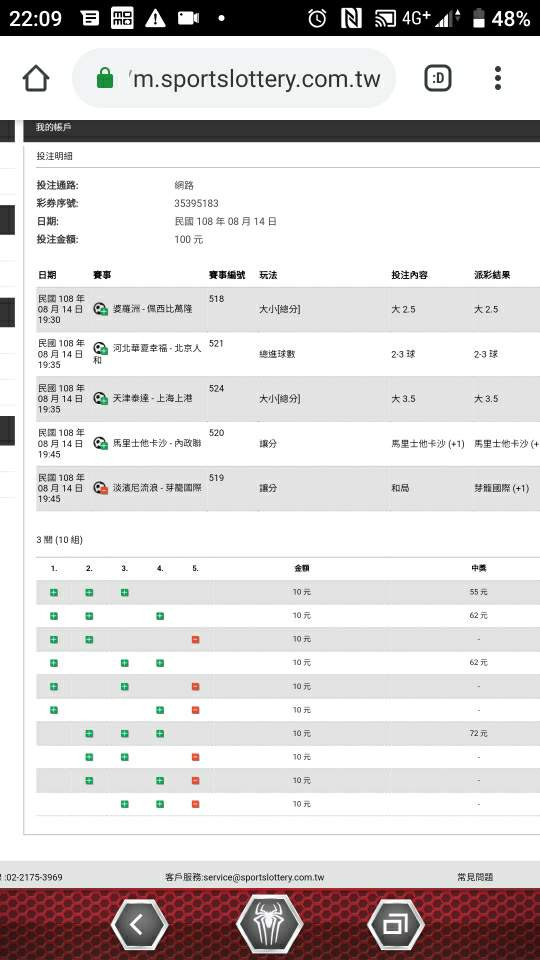Click the soccer icon for match 521
Screen dimensions: 540x960
tap(100, 349)
